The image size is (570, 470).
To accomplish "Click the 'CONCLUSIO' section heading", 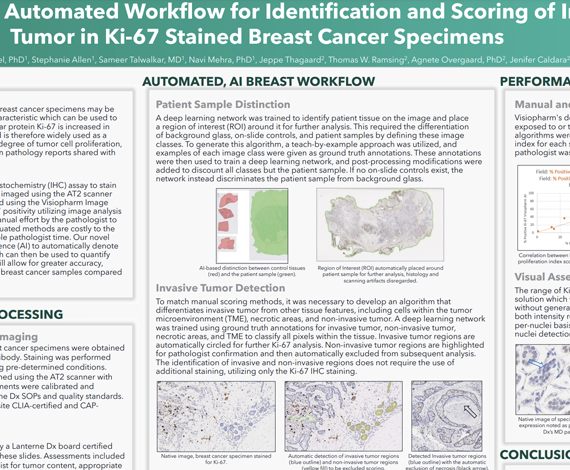I will 535,455.
